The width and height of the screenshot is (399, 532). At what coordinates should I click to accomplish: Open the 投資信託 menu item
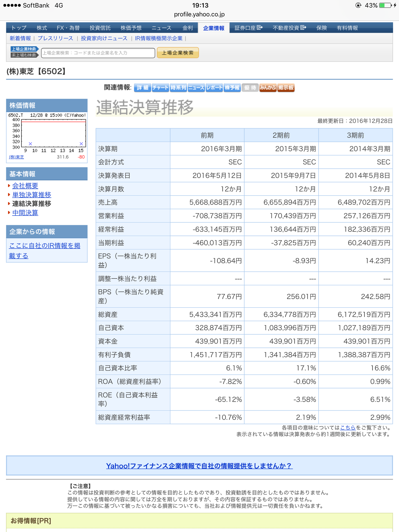click(100, 28)
